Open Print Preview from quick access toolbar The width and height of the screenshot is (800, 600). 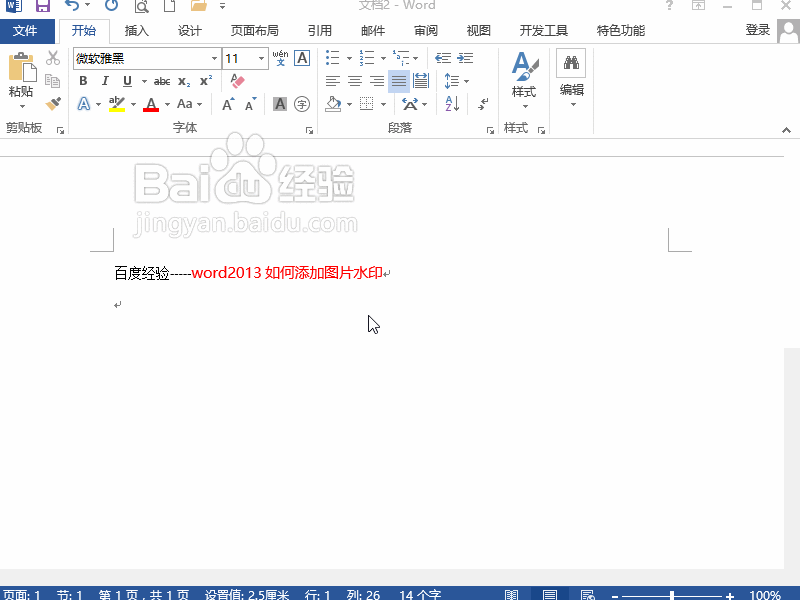pyautogui.click(x=141, y=6)
